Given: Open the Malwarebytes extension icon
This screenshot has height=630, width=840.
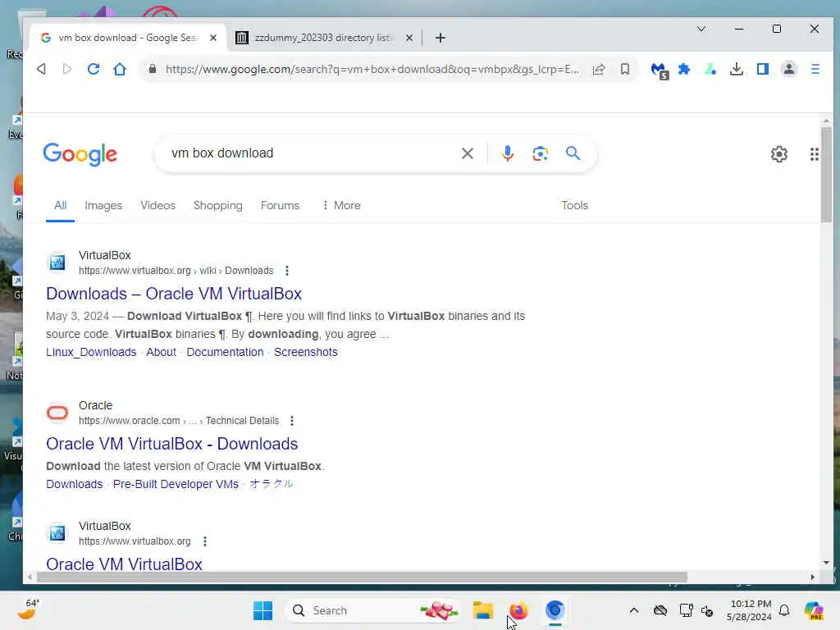Looking at the screenshot, I should click(659, 70).
